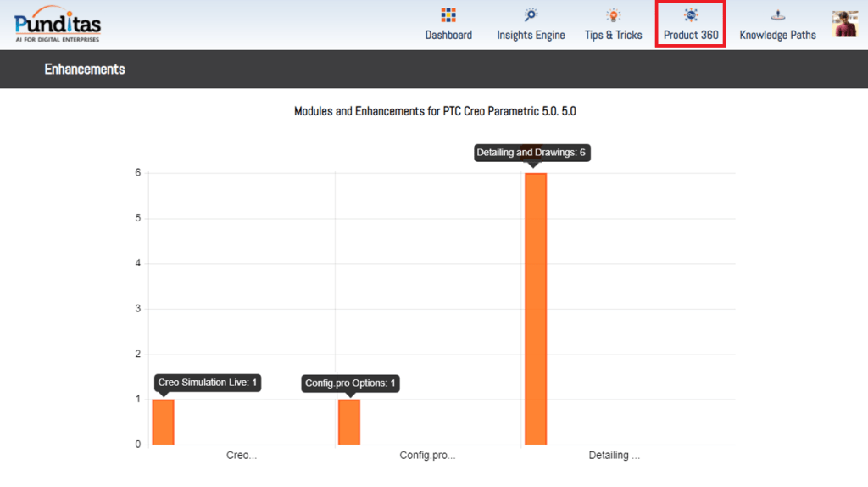Open the Dashboard menu label
The height and width of the screenshot is (487, 868).
448,35
